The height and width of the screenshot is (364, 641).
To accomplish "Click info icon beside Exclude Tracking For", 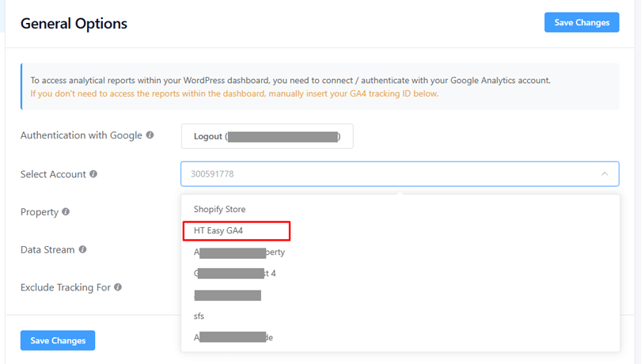I will point(118,287).
